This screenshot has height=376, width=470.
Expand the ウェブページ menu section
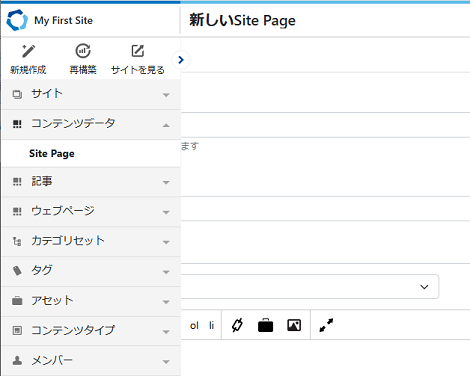tap(91, 212)
